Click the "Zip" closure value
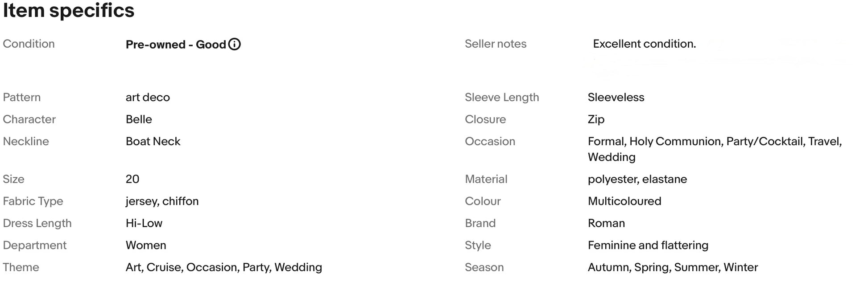This screenshot has height=290, width=868. click(596, 119)
